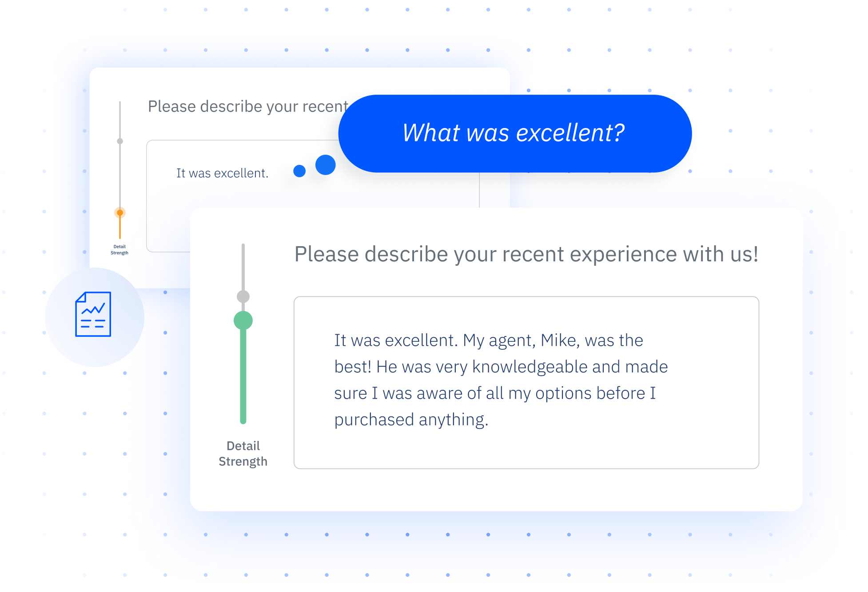
Task: Click the "Detail Strength" label under the green slider
Action: (243, 454)
